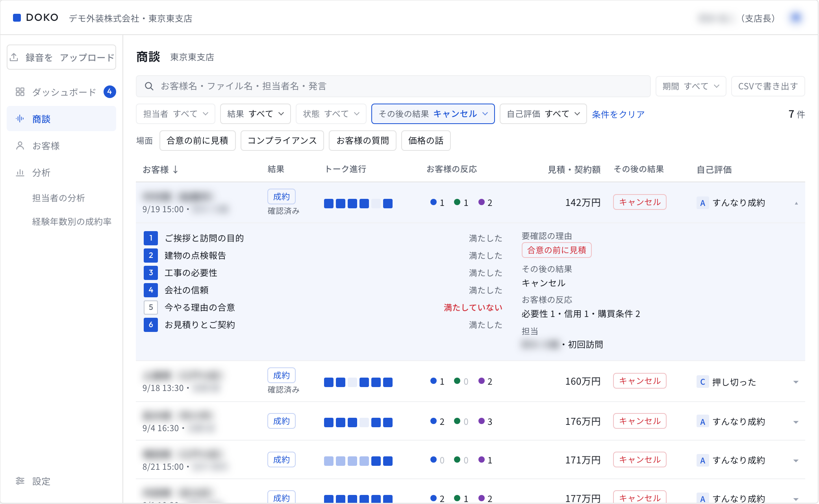Image resolution: width=819 pixels, height=504 pixels.
Task: Click the red 合意の前に見積 reason tag
Action: click(557, 250)
